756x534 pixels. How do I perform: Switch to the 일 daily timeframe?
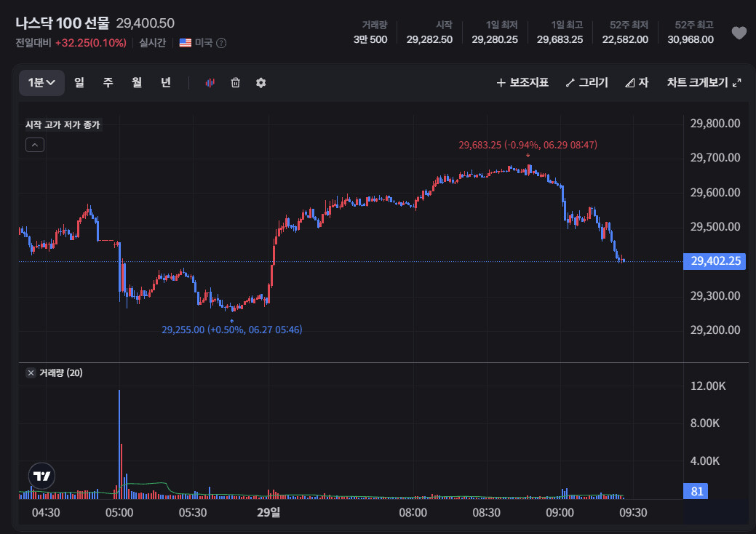(x=79, y=83)
